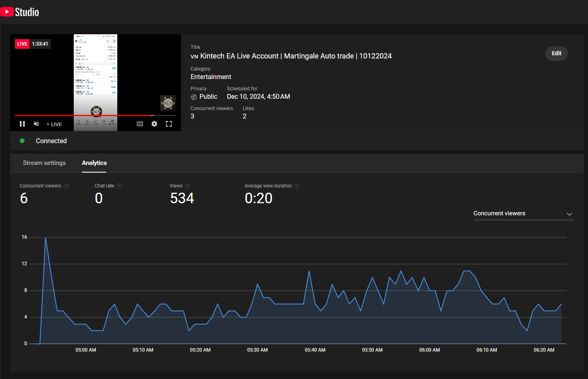Click the elapsed stream time '1:33:41'

click(x=40, y=44)
